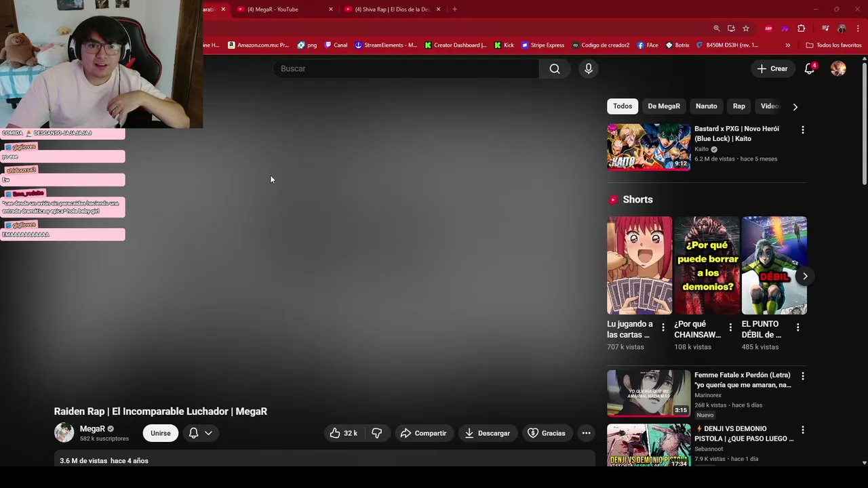868x488 pixels.
Task: Open DENJI VS DEMONIO PISTOLA title
Action: click(744, 434)
